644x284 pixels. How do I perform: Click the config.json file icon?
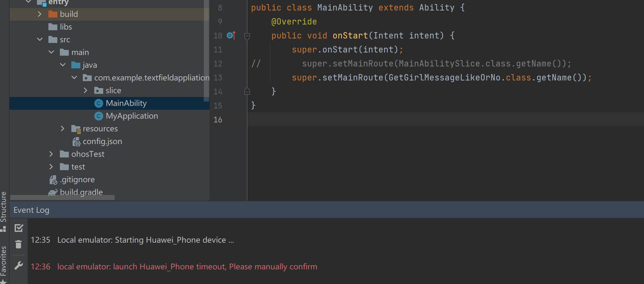[x=76, y=142]
